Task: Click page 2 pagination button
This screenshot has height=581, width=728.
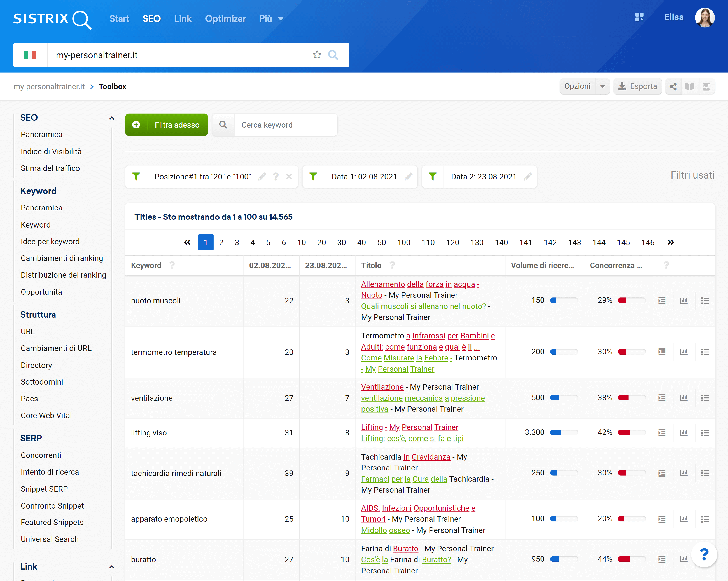Action: tap(221, 242)
